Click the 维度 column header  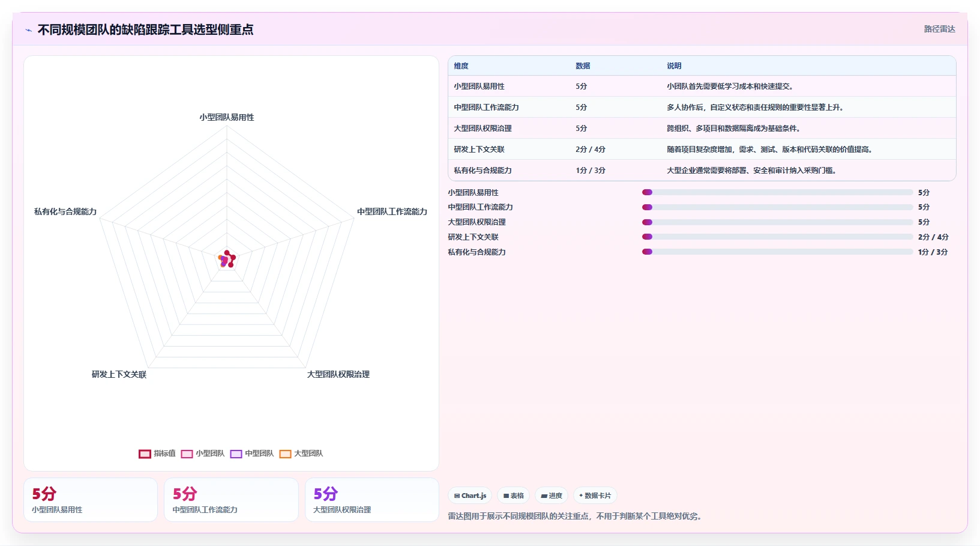coord(461,66)
